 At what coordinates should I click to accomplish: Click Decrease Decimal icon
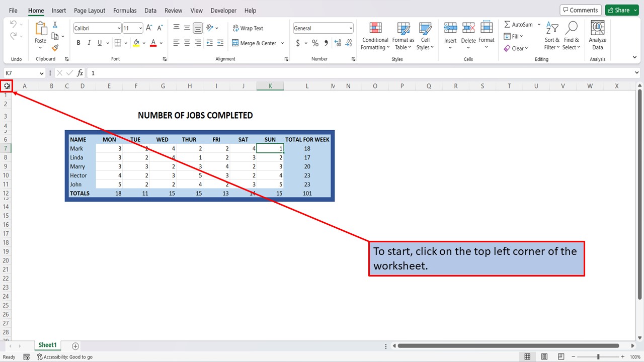348,43
